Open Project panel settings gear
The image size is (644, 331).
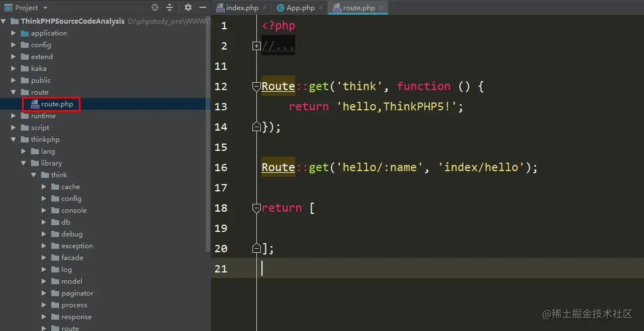pos(188,7)
